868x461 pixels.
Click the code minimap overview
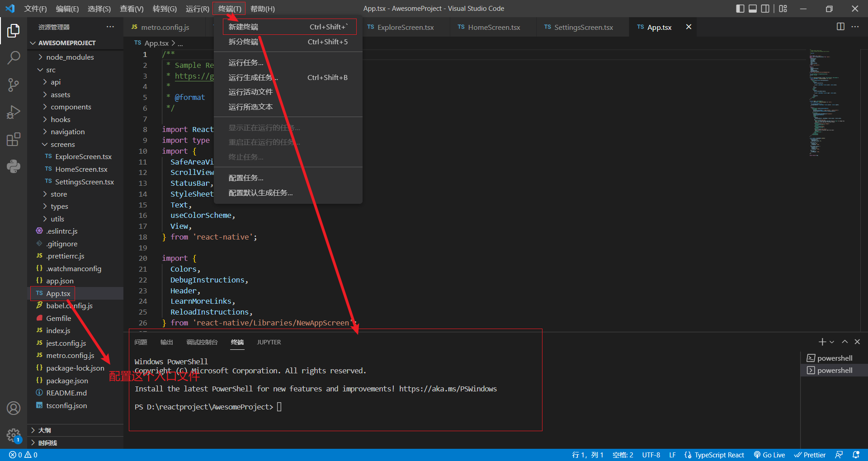[x=827, y=103]
